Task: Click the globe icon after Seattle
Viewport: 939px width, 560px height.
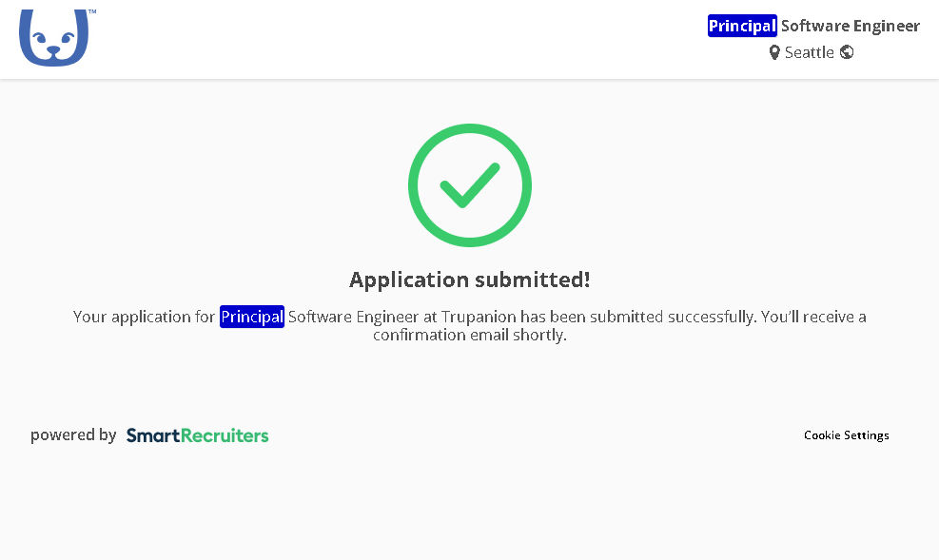Action: tap(847, 52)
